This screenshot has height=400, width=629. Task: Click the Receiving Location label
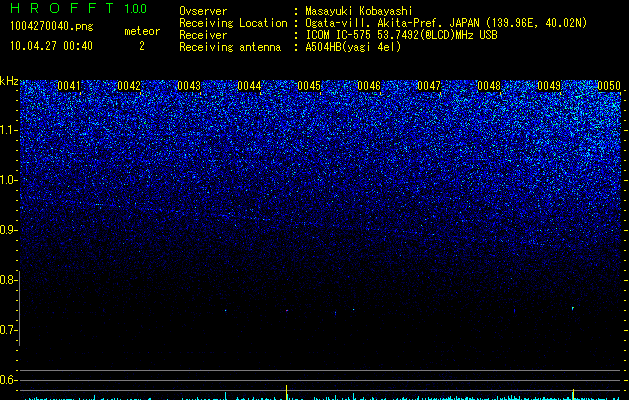[x=233, y=23]
